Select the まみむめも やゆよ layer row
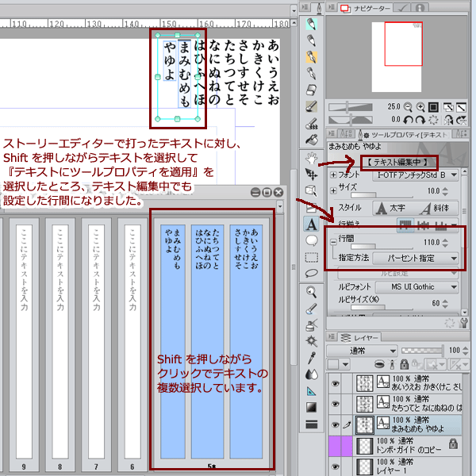 [x=409, y=424]
